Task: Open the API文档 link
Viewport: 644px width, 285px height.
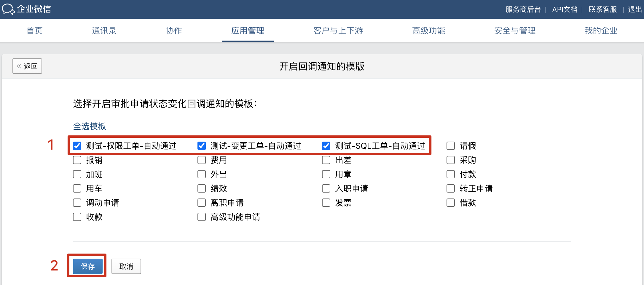Action: (565, 9)
